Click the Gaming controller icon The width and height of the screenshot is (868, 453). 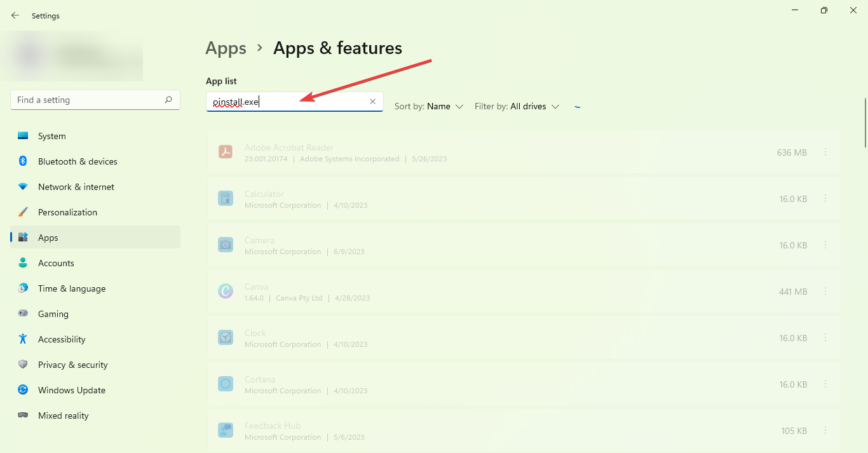coord(23,314)
